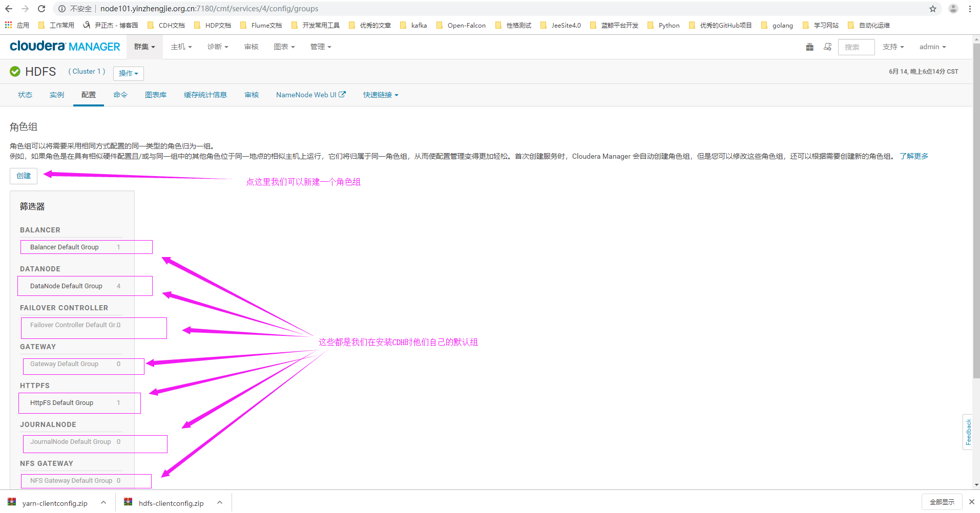This screenshot has width=980, height=513.
Task: Open NameNode Web UI external link
Action: 311,95
